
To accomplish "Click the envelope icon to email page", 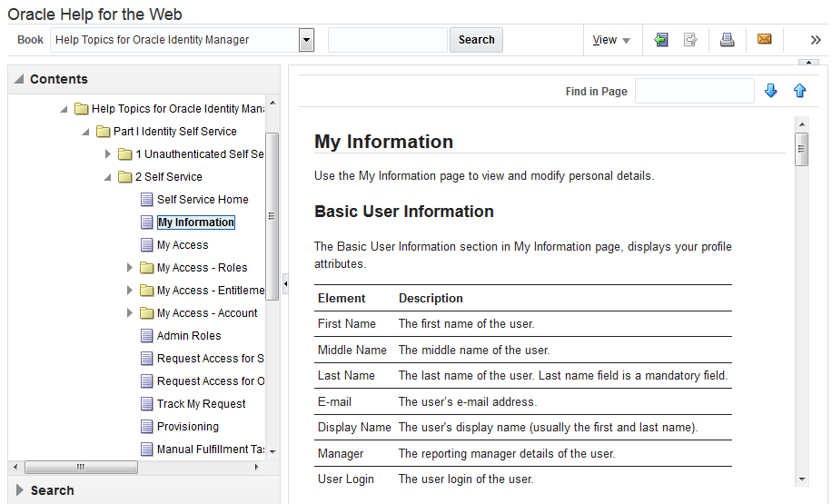I will [x=764, y=40].
